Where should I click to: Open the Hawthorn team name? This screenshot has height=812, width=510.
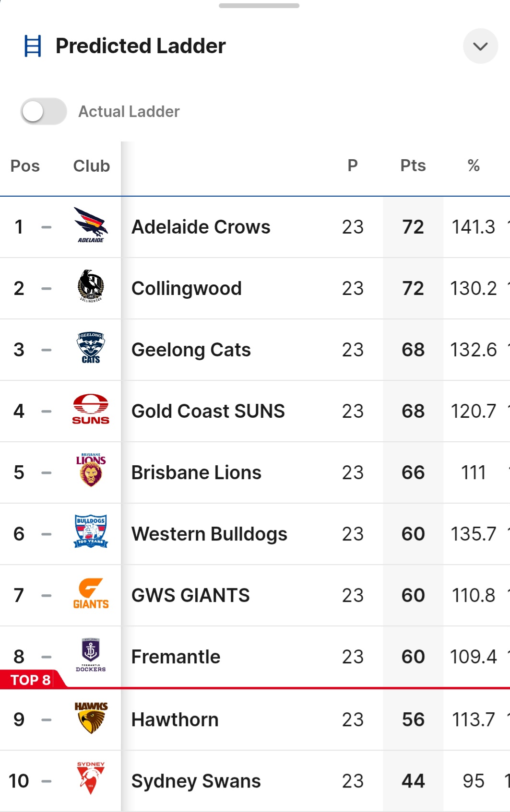tap(175, 719)
